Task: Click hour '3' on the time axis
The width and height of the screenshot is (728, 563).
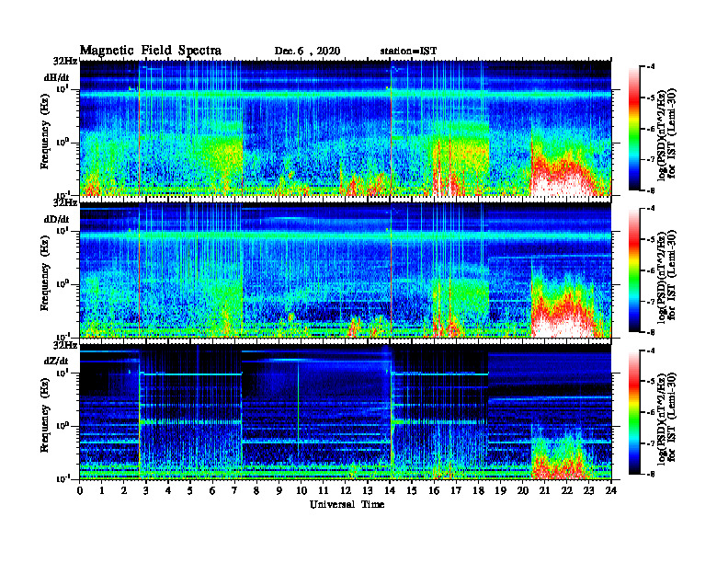Action: (146, 490)
